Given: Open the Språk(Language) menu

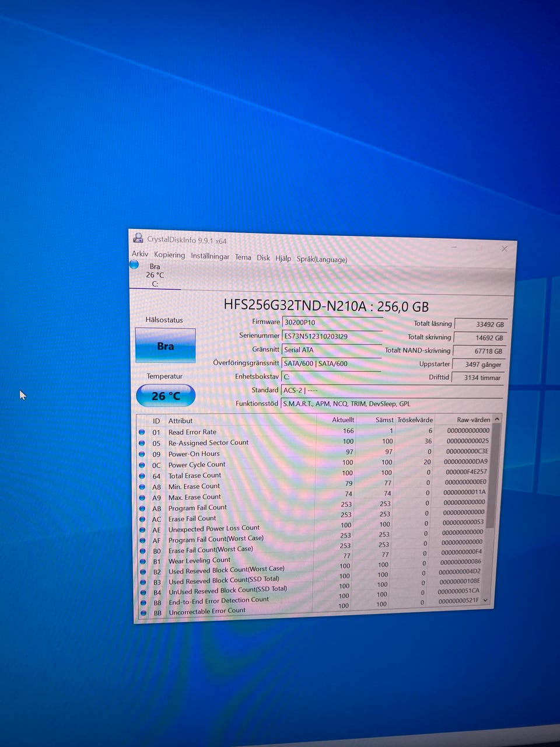Looking at the screenshot, I should point(321,259).
